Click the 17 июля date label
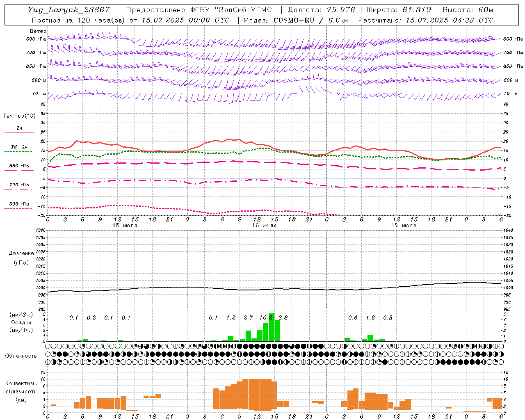Viewport: 525px width, 420px height. click(x=404, y=226)
